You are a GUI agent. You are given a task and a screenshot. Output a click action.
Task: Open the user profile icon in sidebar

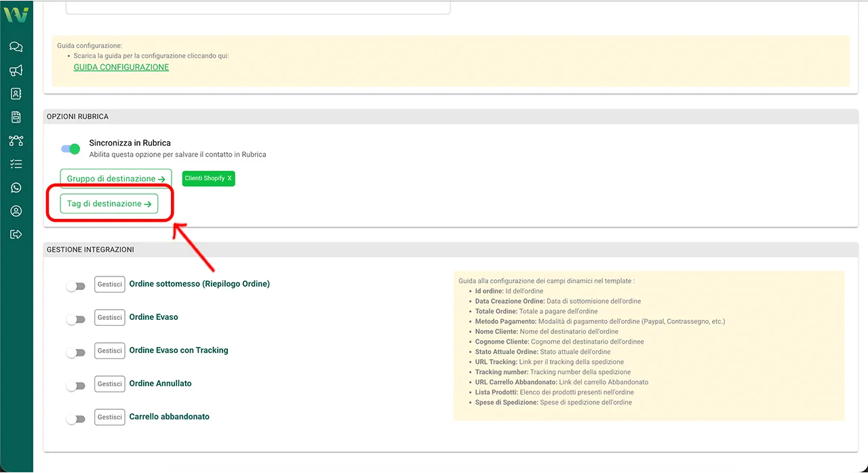click(x=16, y=211)
